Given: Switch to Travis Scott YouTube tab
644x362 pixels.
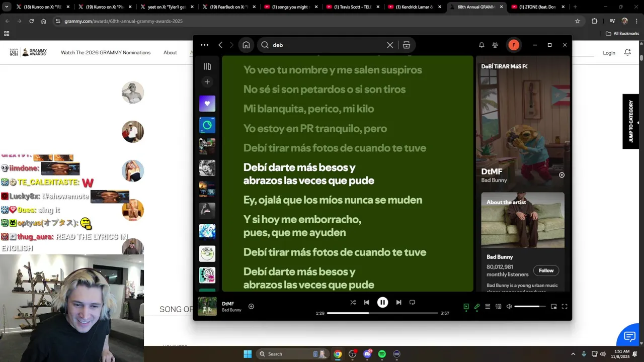Looking at the screenshot, I should (x=352, y=7).
